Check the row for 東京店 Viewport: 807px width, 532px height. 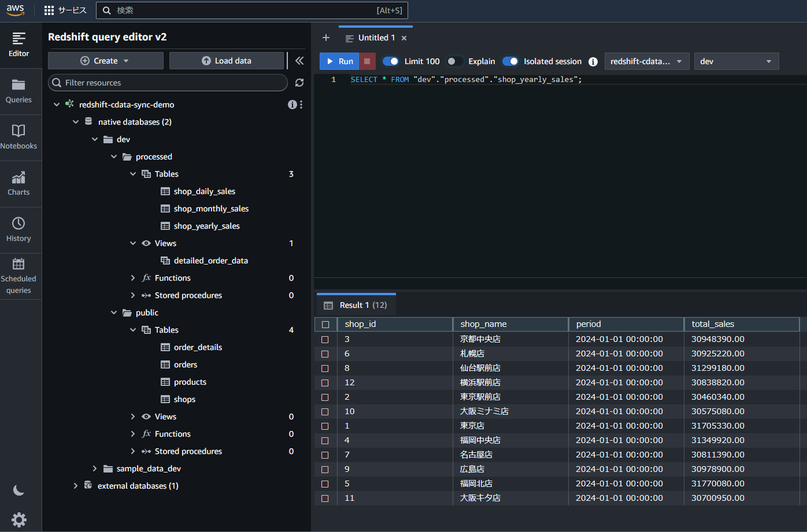point(325,426)
